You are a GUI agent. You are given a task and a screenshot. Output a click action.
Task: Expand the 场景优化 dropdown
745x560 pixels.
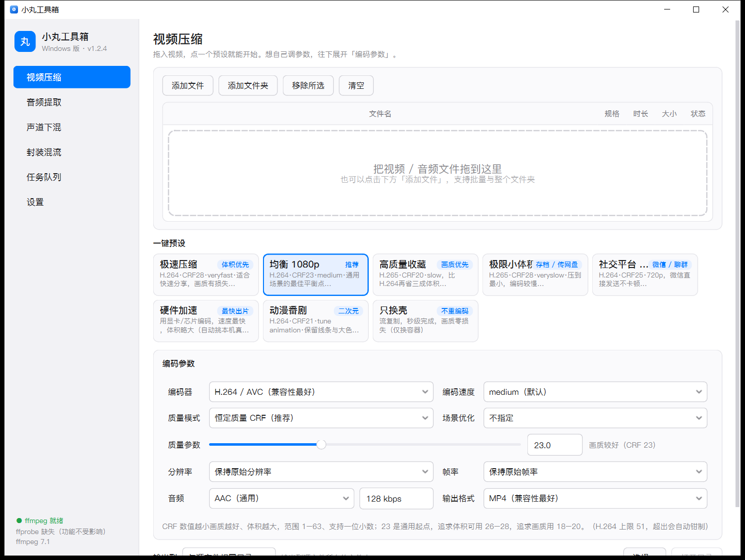click(x=595, y=418)
